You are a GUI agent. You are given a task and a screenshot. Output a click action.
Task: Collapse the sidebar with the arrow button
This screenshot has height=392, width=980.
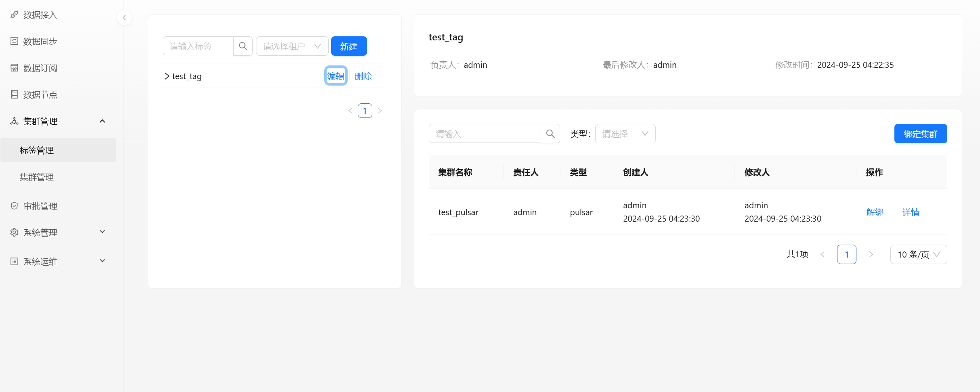[x=124, y=18]
